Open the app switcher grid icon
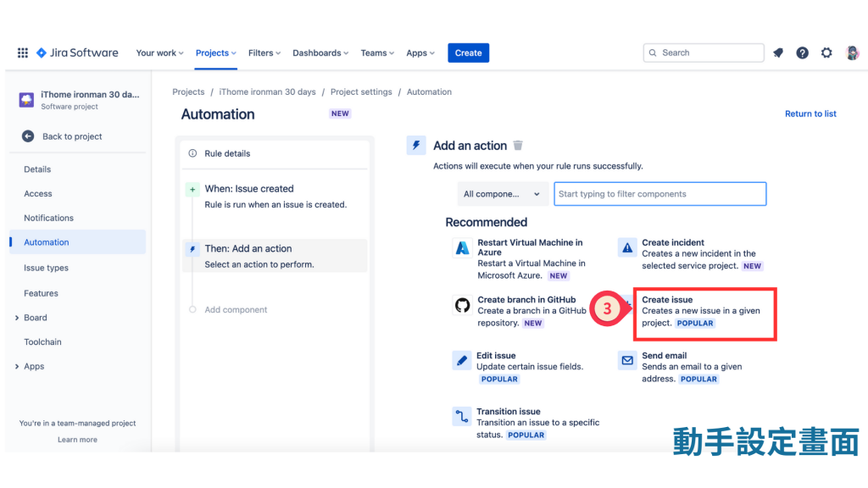The image size is (868, 488). 23,53
